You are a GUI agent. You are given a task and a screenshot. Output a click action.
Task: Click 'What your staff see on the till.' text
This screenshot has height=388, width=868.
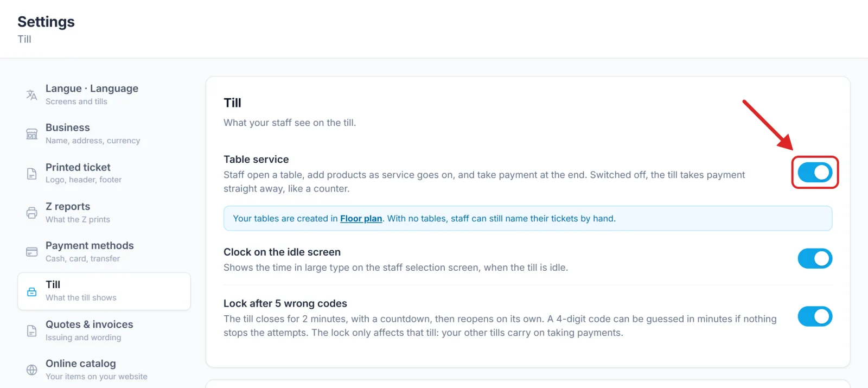point(290,123)
